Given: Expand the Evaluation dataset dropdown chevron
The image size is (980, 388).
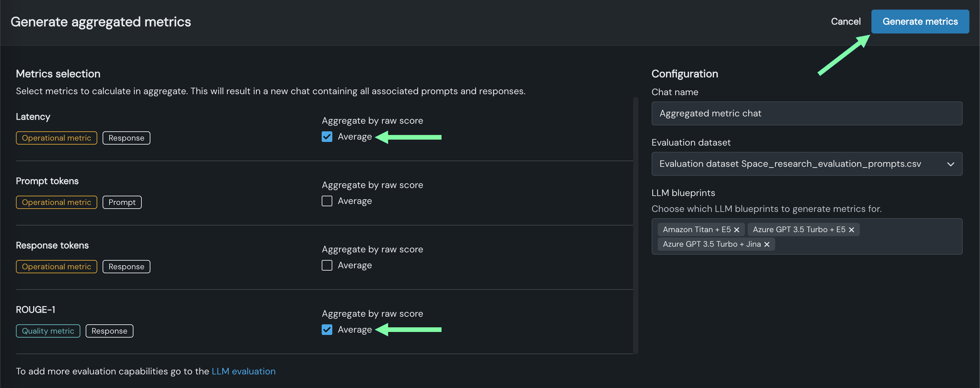Looking at the screenshot, I should point(950,164).
